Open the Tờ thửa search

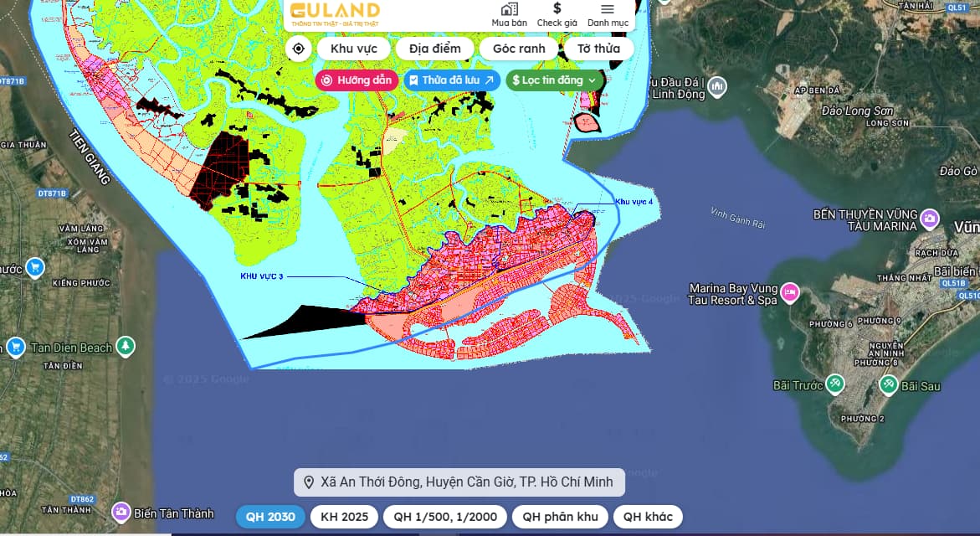pyautogui.click(x=598, y=49)
